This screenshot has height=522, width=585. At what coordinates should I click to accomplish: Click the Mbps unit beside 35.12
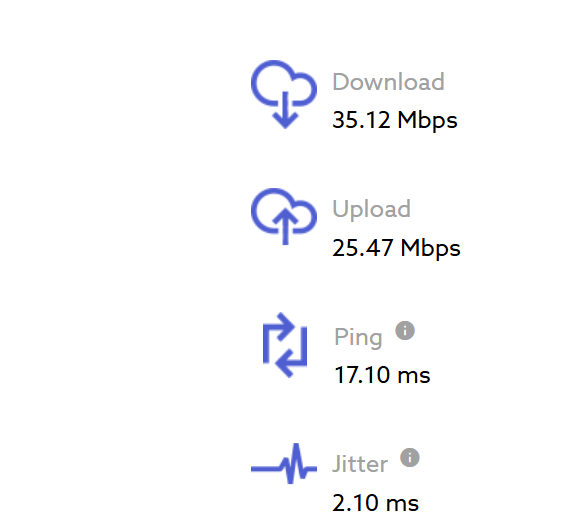pos(428,121)
